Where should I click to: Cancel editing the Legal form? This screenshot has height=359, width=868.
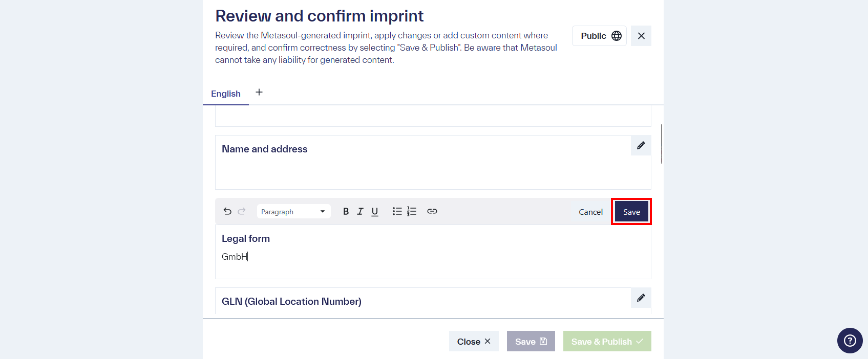coord(590,212)
